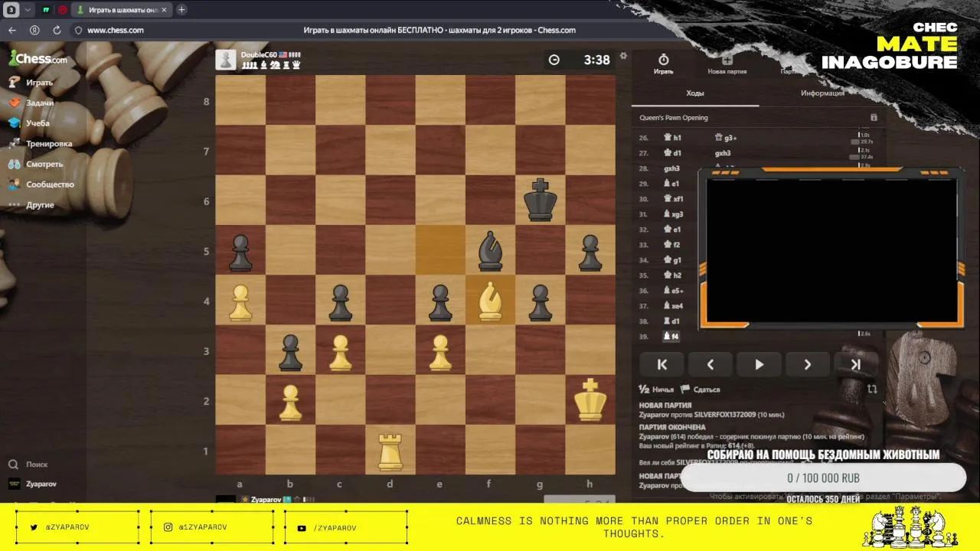This screenshot has height=551, width=980.
Task: Select white move 28 gxh3 in move list
Action: [x=672, y=168]
